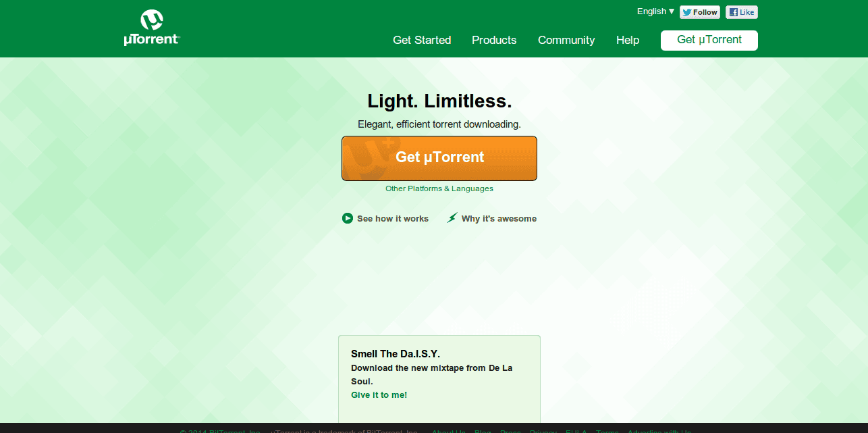Click the Twitter Follow button
This screenshot has height=433, width=868.
point(700,12)
